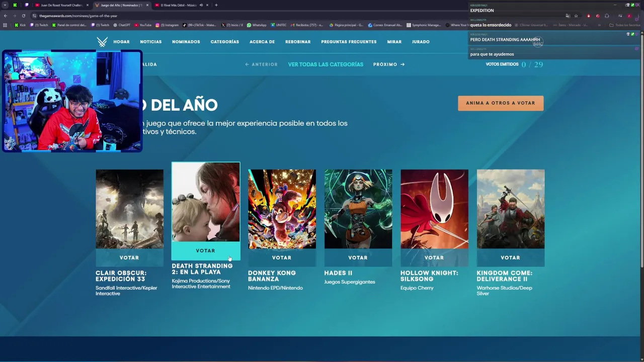
Task: Open the CATEGORÍAS menu item
Action: (x=225, y=42)
